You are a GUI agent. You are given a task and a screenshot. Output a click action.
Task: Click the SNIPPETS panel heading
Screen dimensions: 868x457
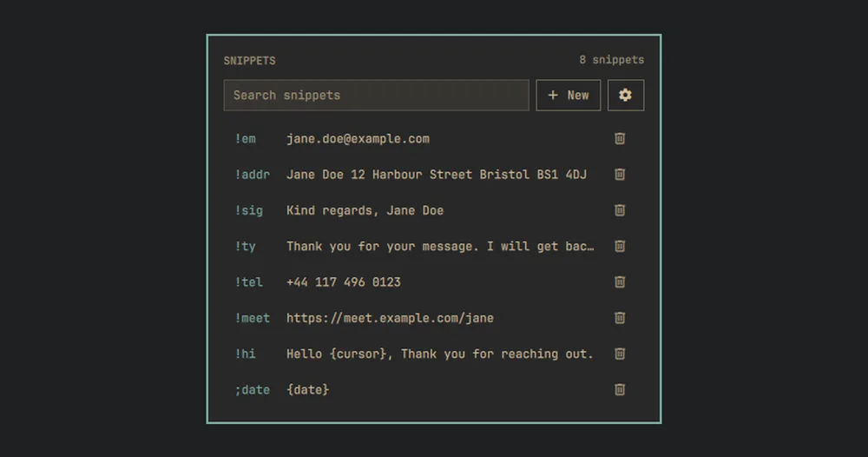[250, 60]
